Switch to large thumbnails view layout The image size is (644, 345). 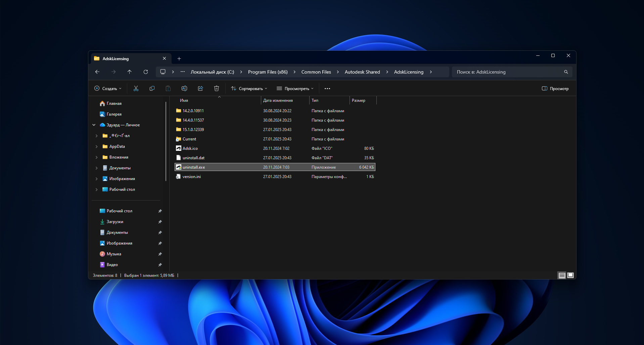coord(570,275)
